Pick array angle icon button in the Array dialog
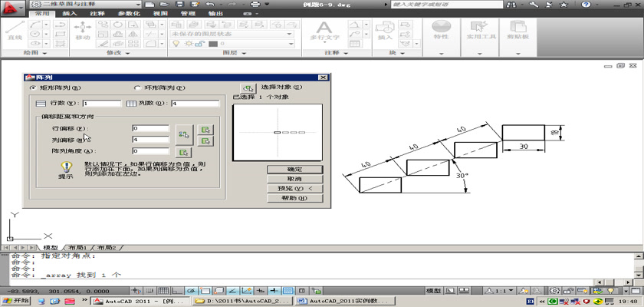 click(x=185, y=153)
